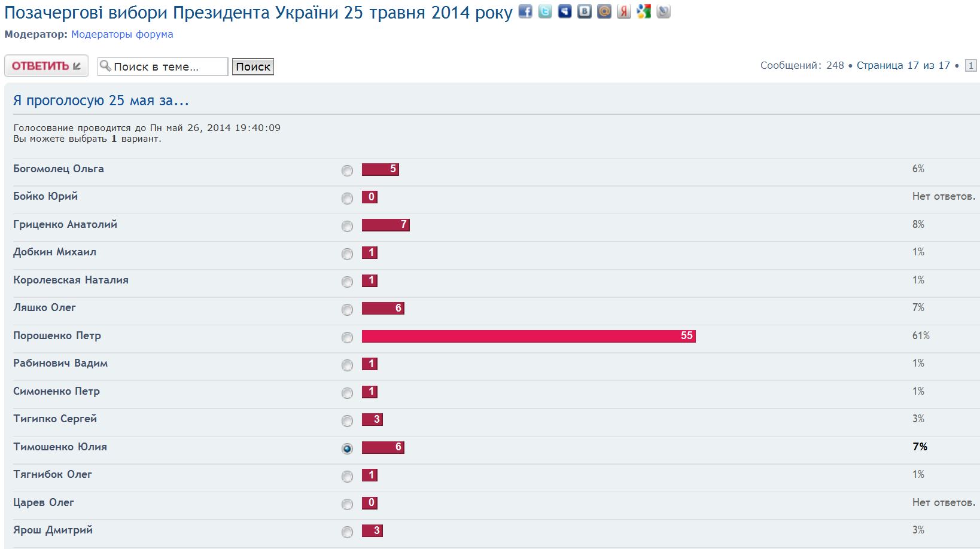The height and width of the screenshot is (549, 980).
Task: Choose the Ярош Дмитрий poll option
Action: click(x=347, y=532)
